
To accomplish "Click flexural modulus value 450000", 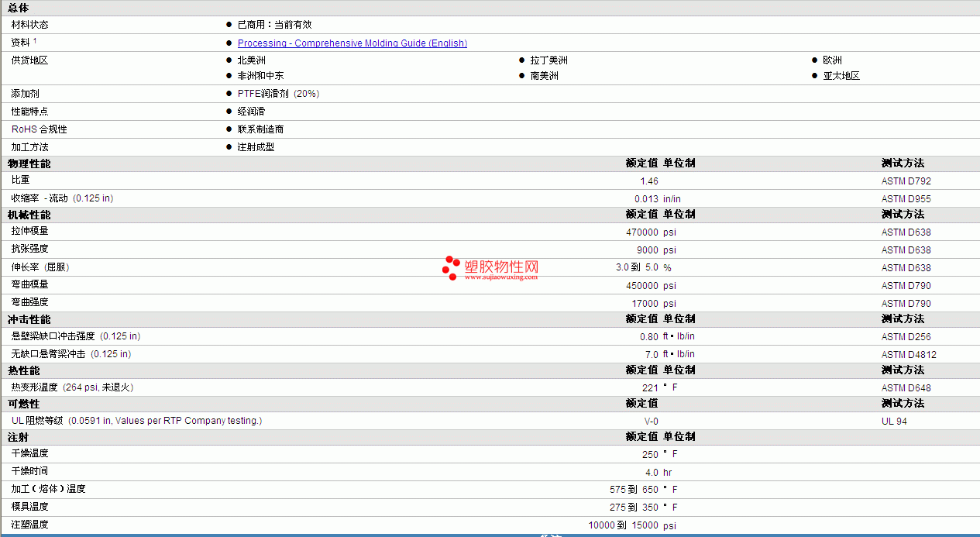I will click(642, 286).
